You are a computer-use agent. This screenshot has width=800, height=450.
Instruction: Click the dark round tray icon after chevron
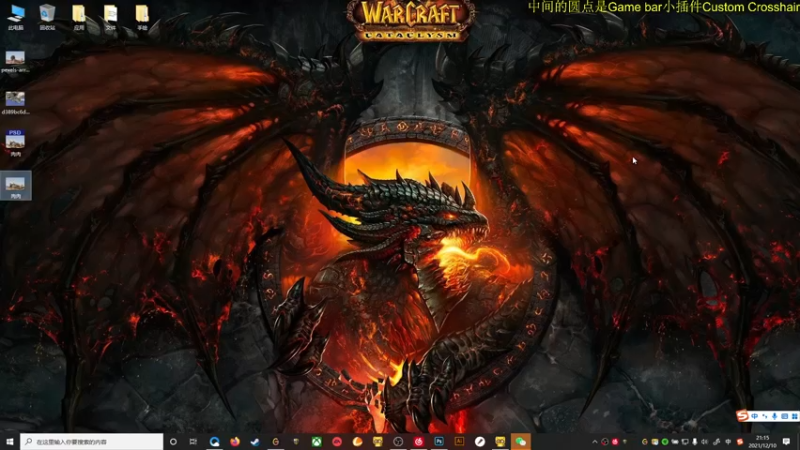click(605, 442)
